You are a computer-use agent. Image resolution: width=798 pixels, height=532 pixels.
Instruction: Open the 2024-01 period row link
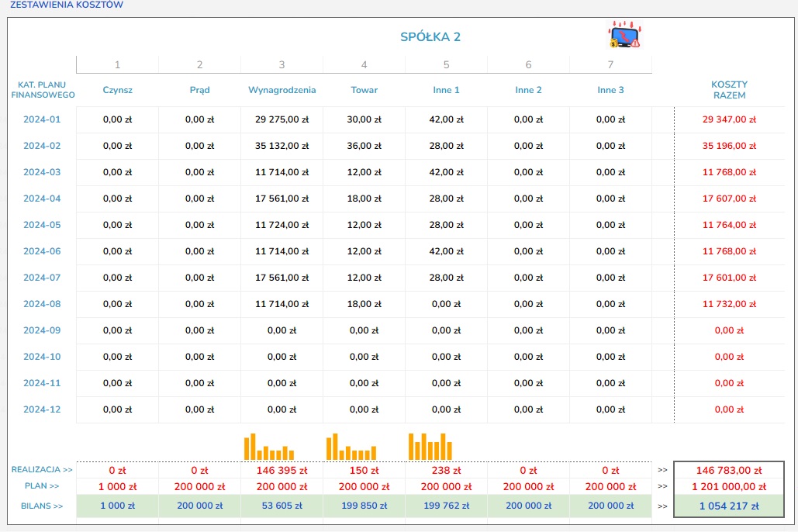click(42, 119)
